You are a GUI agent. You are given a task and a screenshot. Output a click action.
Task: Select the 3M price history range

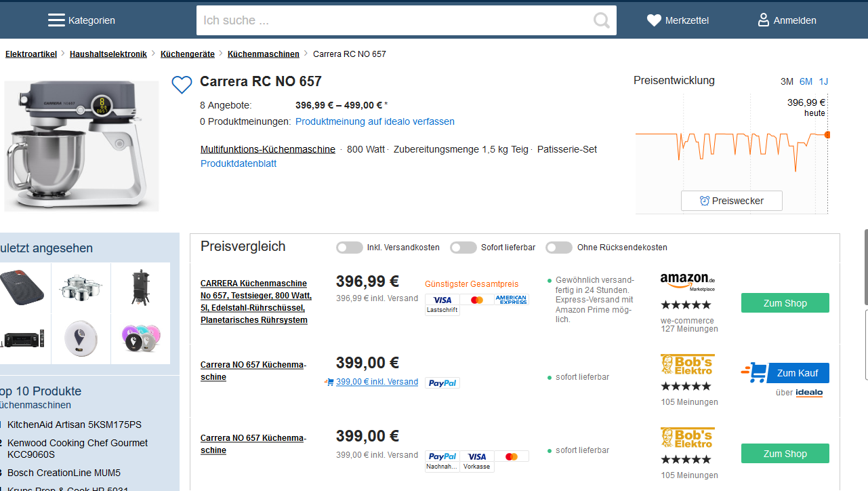click(x=787, y=81)
